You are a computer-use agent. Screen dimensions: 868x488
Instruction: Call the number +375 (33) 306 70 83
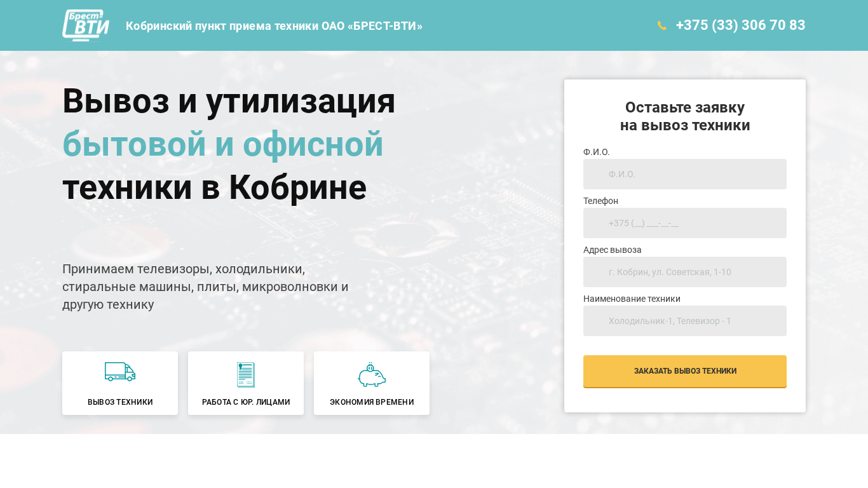pyautogui.click(x=740, y=25)
